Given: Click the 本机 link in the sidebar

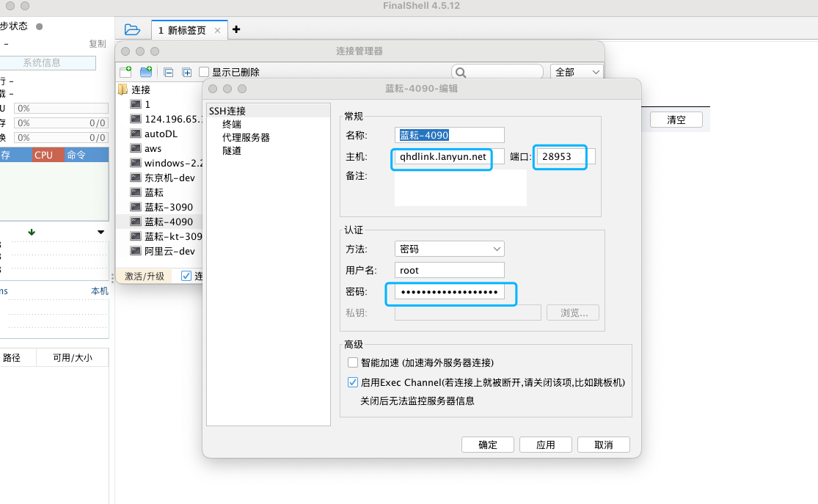Looking at the screenshot, I should point(100,291).
